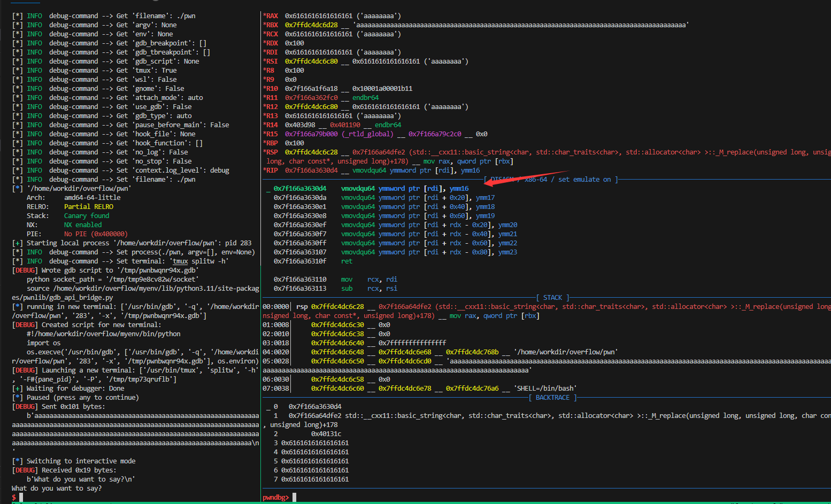Image resolution: width=831 pixels, height=504 pixels.
Task: Click the 'No PIE (0x400000)' checksec value
Action: point(96,234)
